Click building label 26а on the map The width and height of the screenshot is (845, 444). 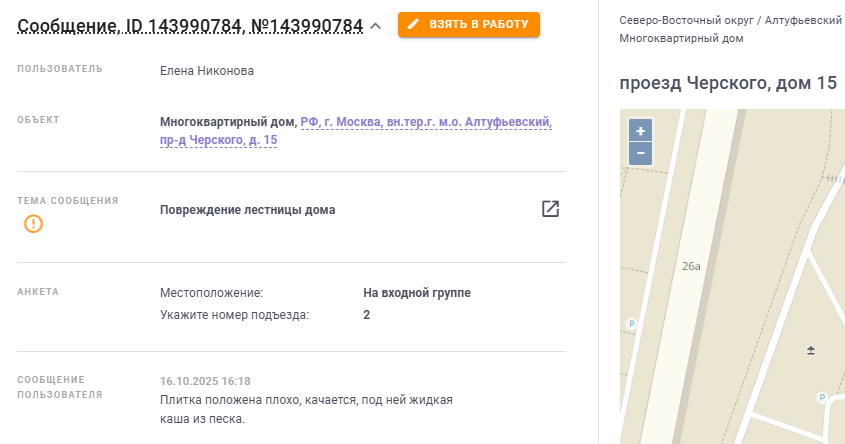click(691, 266)
